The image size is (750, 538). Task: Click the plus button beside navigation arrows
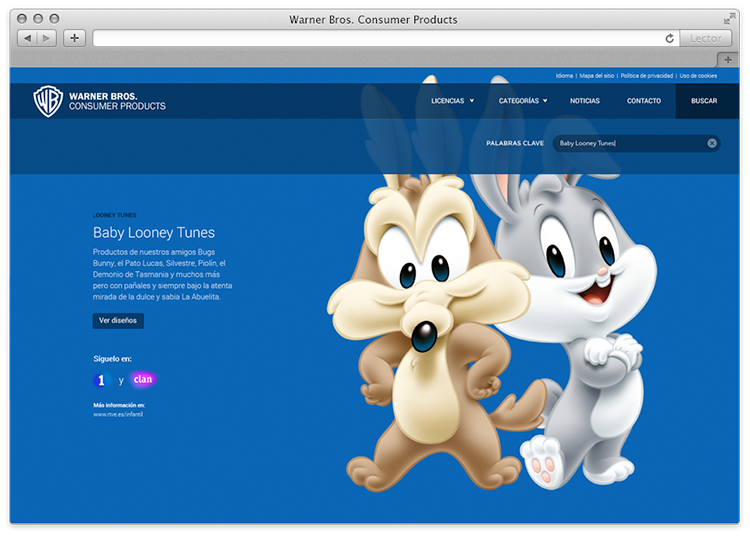click(x=74, y=38)
